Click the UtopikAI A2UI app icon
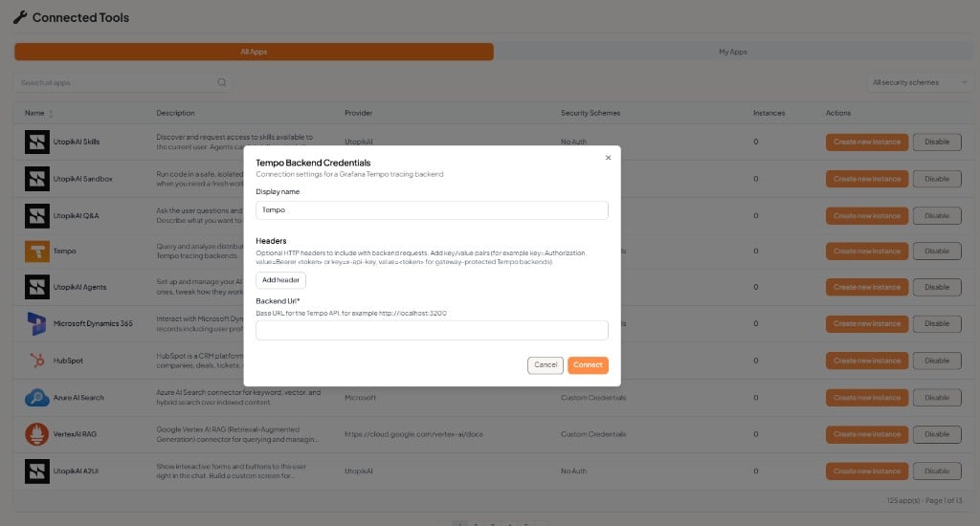This screenshot has width=980, height=526. (x=37, y=471)
